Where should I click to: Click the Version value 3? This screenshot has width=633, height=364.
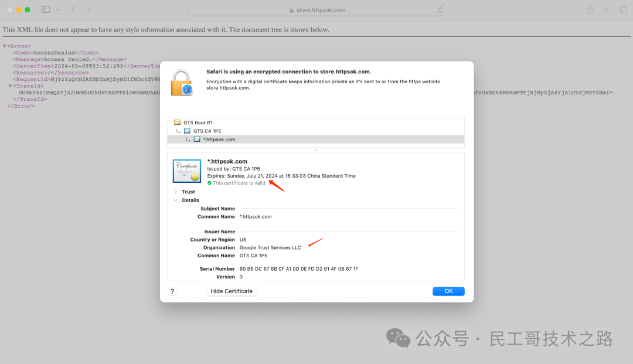click(x=241, y=277)
